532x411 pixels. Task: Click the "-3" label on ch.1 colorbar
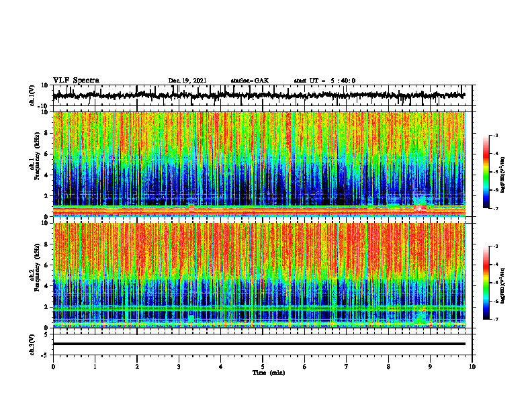pyautogui.click(x=496, y=135)
